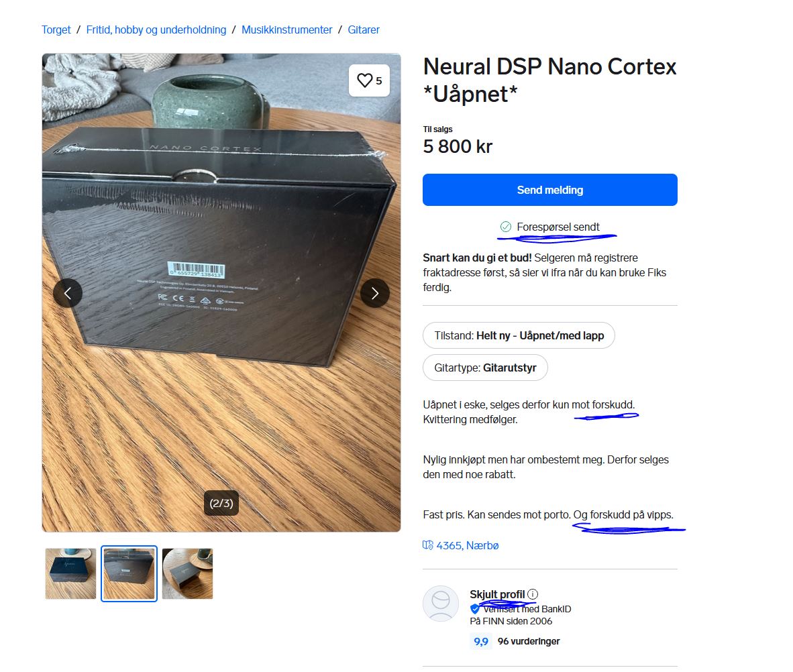Click the map icon next to 4365 Nærbø

pyautogui.click(x=428, y=545)
